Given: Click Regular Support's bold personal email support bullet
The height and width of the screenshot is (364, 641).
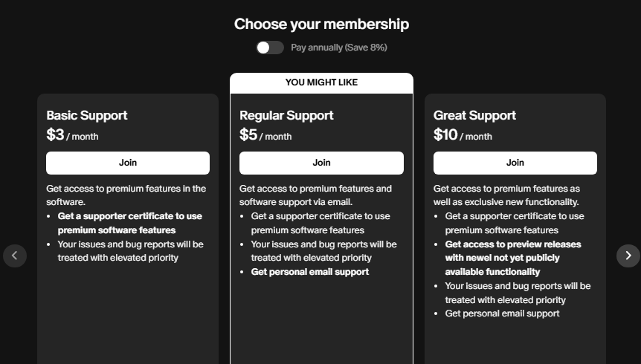Looking at the screenshot, I should point(309,272).
